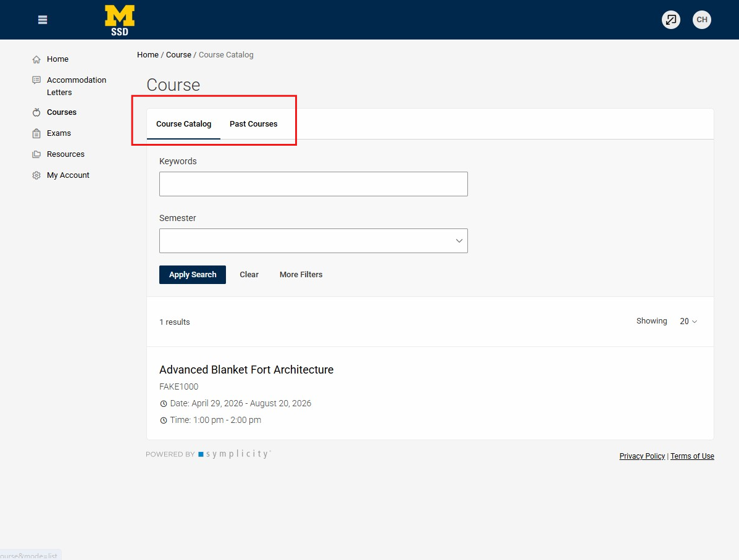Click the course code FAKE1000
The height and width of the screenshot is (560, 739).
pyautogui.click(x=178, y=387)
